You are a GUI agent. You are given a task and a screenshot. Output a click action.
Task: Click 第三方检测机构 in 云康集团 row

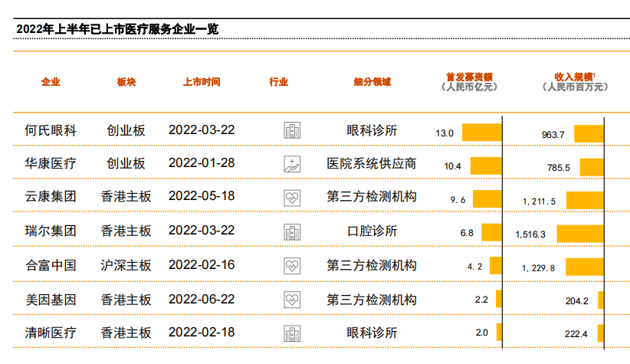pyautogui.click(x=372, y=196)
